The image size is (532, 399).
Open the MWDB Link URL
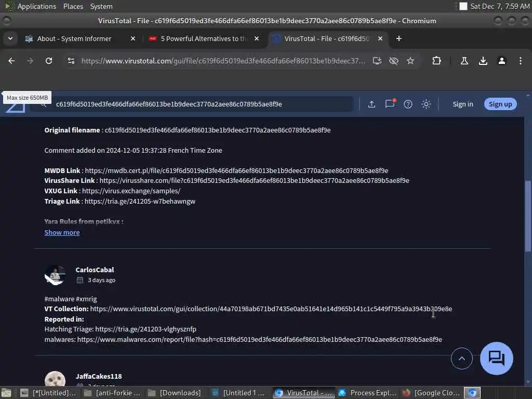236,170
